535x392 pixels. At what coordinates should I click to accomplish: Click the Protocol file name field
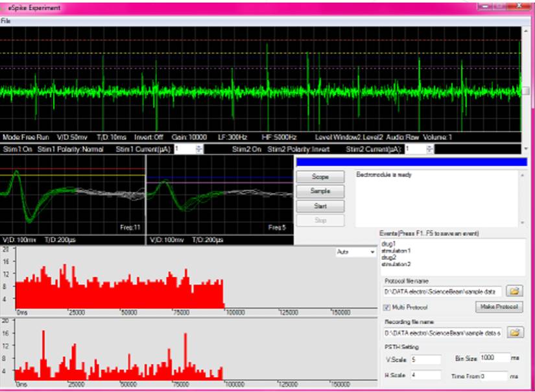coord(442,292)
